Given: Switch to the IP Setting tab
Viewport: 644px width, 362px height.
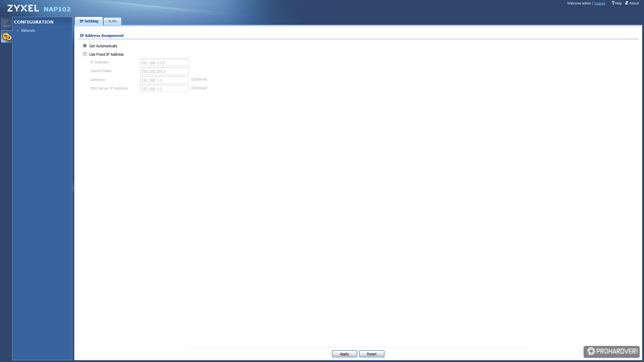Looking at the screenshot, I should 89,21.
